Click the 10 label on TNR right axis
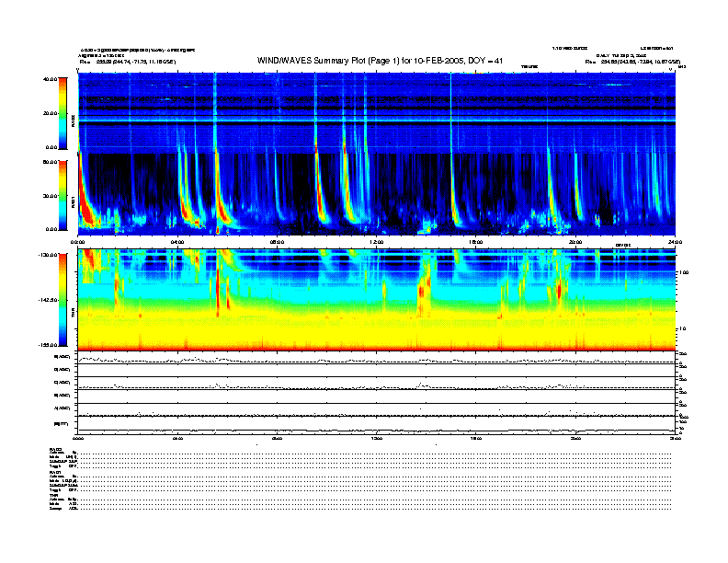Viewport: 728px width, 563px height. (682, 329)
